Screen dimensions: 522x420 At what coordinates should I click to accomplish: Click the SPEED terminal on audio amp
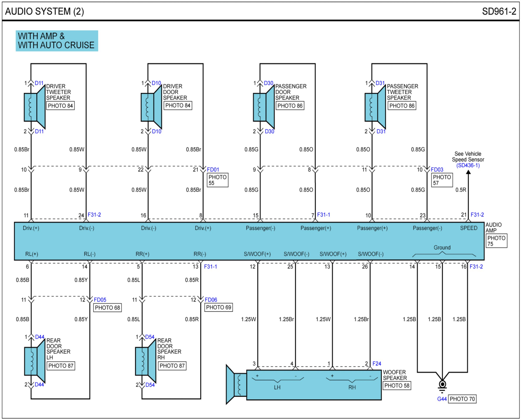[x=469, y=228]
